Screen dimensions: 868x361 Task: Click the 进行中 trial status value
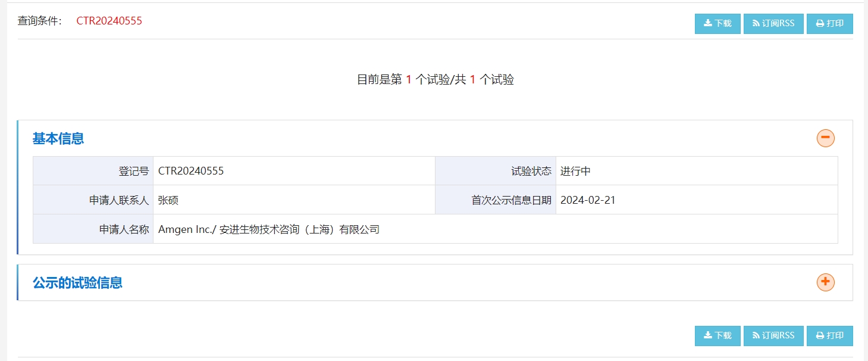click(575, 171)
